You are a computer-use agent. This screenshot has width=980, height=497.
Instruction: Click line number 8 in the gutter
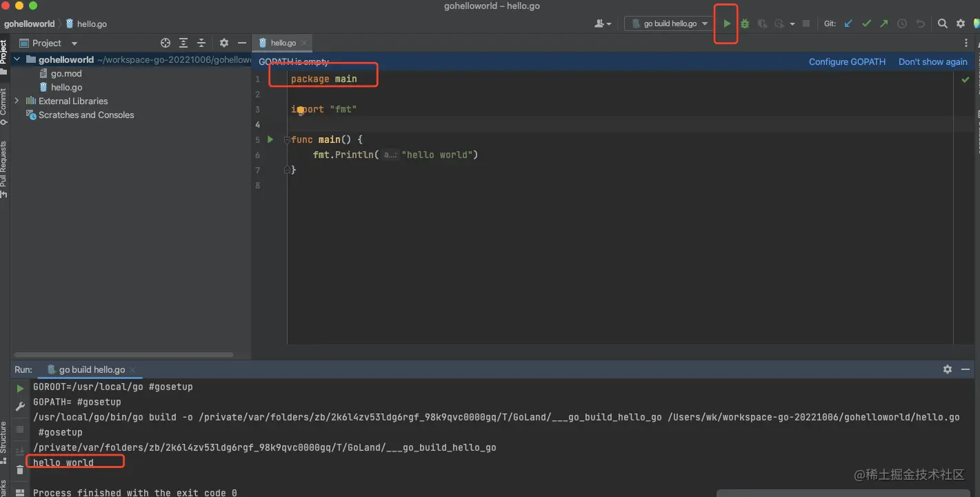258,185
